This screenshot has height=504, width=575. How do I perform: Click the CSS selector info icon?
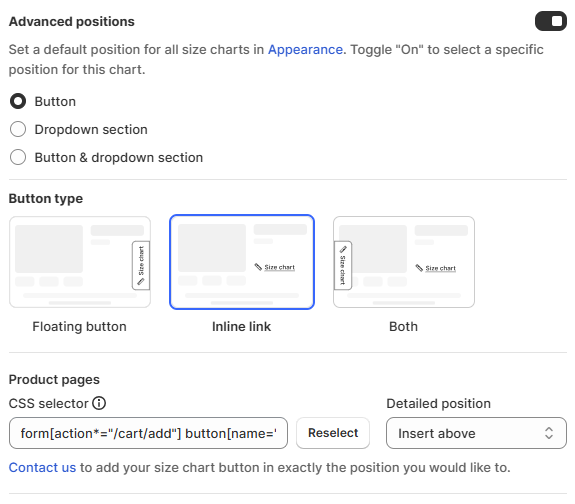click(99, 403)
